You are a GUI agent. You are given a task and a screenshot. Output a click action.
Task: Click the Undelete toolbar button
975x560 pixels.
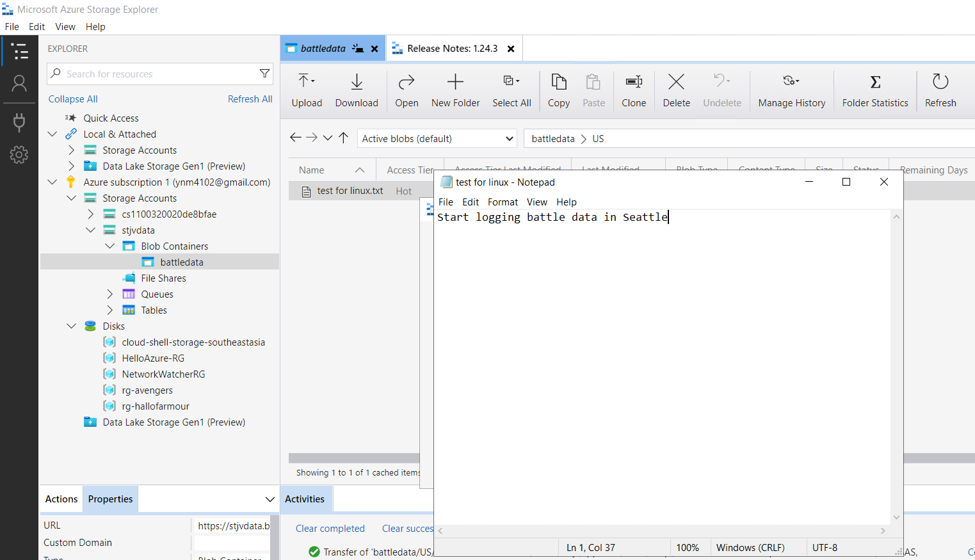722,90
